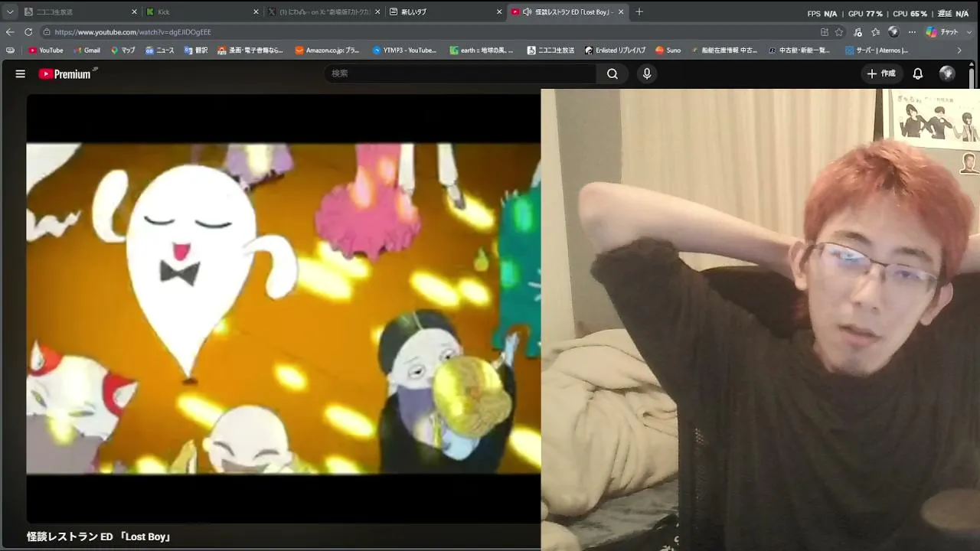Mute the tab using its speaker icon
980x551 pixels.
527,12
